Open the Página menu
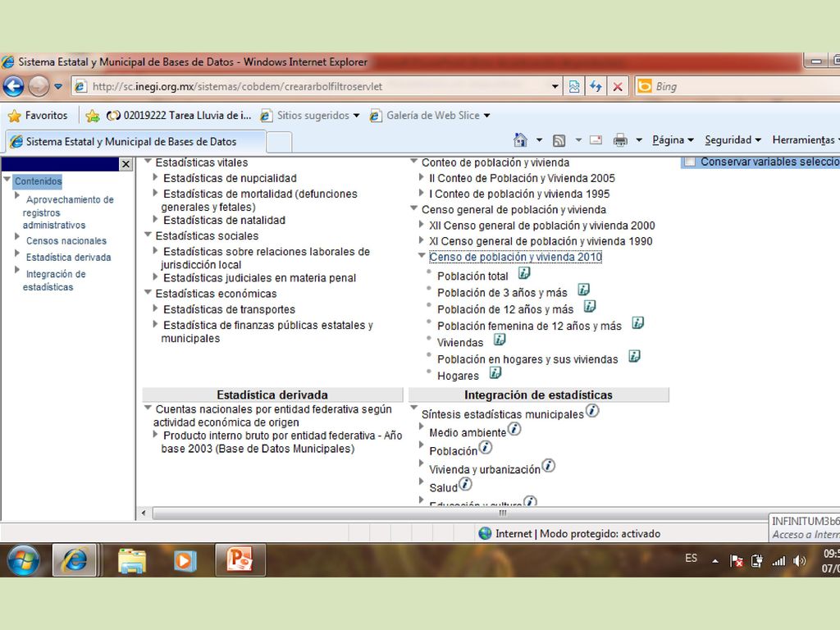Viewport: 840px width, 630px height. pos(673,139)
